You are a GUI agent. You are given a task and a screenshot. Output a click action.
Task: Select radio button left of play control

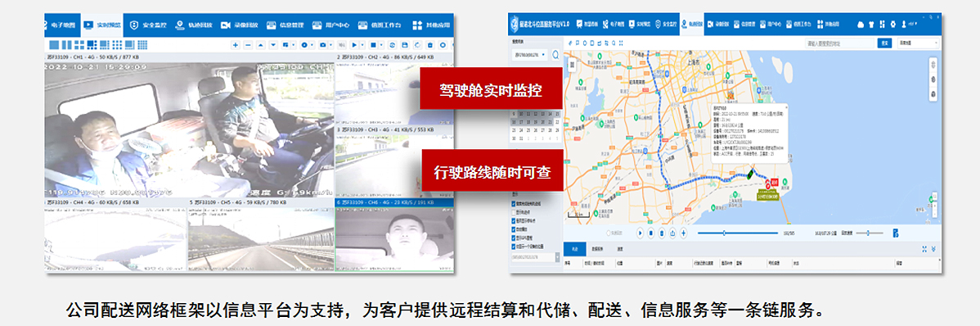pyautogui.click(x=608, y=233)
